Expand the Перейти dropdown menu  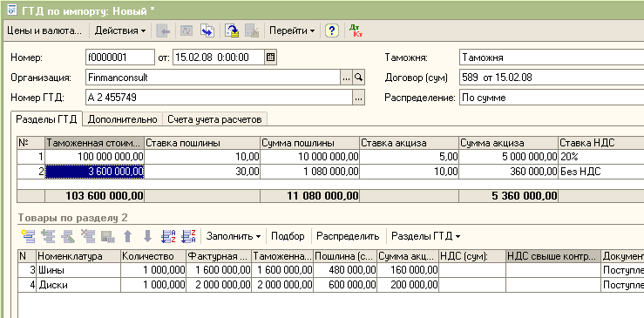(x=292, y=30)
